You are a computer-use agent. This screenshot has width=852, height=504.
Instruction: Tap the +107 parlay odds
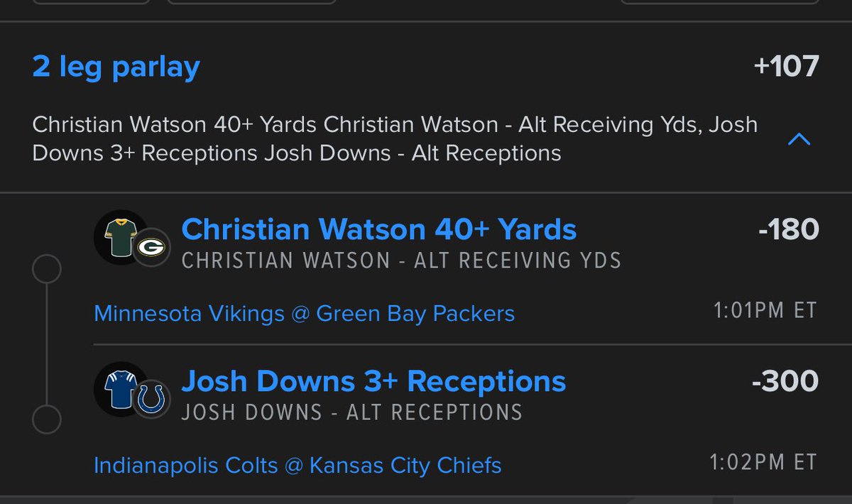tap(787, 67)
